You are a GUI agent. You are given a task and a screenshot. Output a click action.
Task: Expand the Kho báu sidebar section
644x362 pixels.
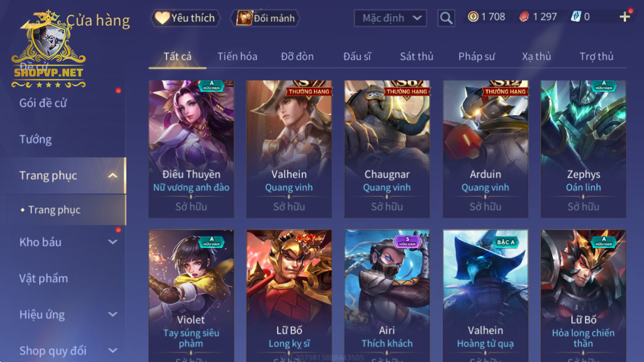[113, 242]
